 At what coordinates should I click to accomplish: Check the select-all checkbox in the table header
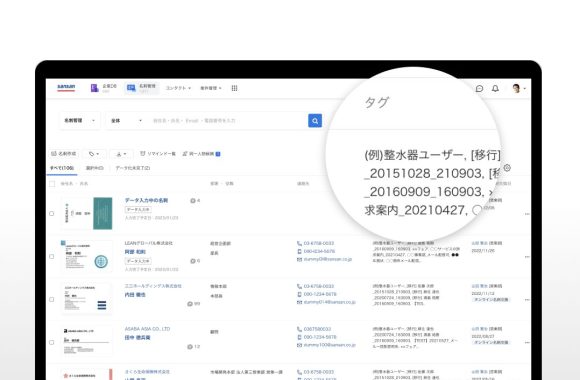[52, 184]
